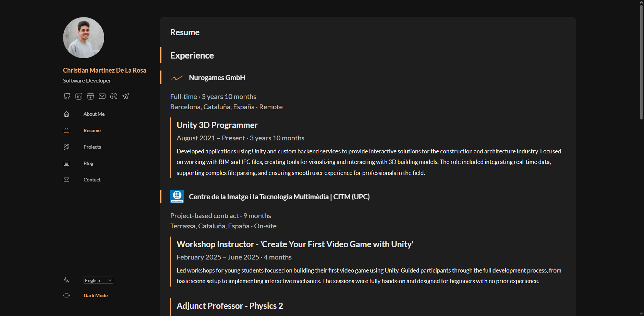This screenshot has width=644, height=316.
Task: Open the itch.io store icon
Action: (90, 96)
